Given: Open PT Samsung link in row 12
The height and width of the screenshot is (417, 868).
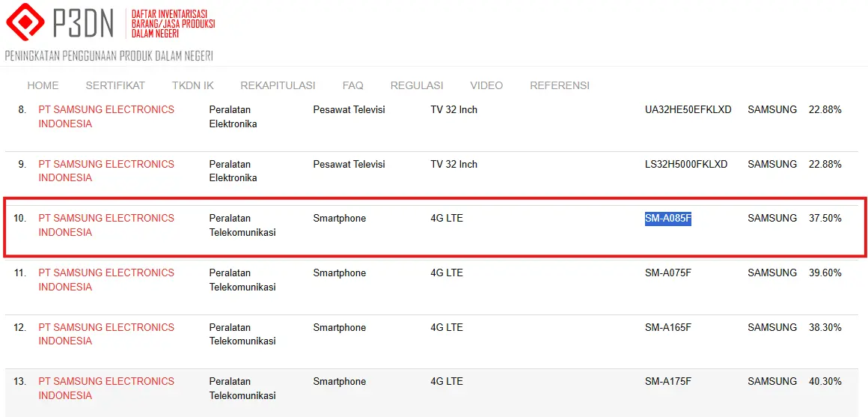Looking at the screenshot, I should tap(106, 335).
